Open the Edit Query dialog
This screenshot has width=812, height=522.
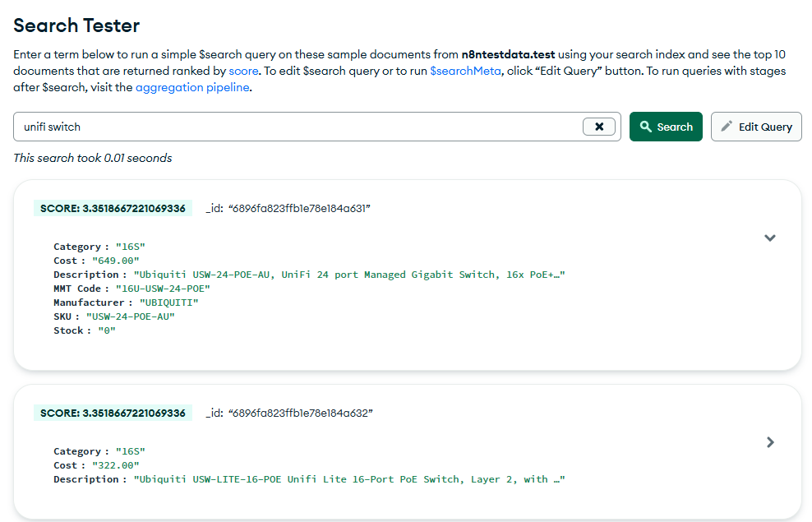click(756, 126)
